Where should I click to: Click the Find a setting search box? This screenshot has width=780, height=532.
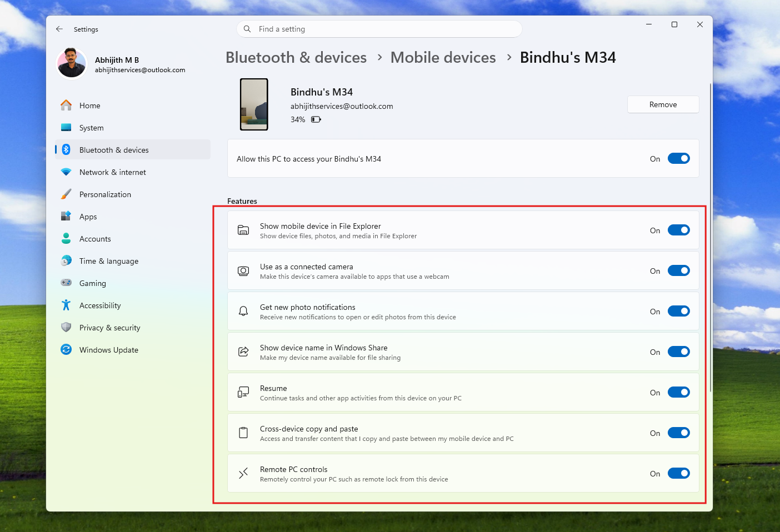click(x=379, y=29)
